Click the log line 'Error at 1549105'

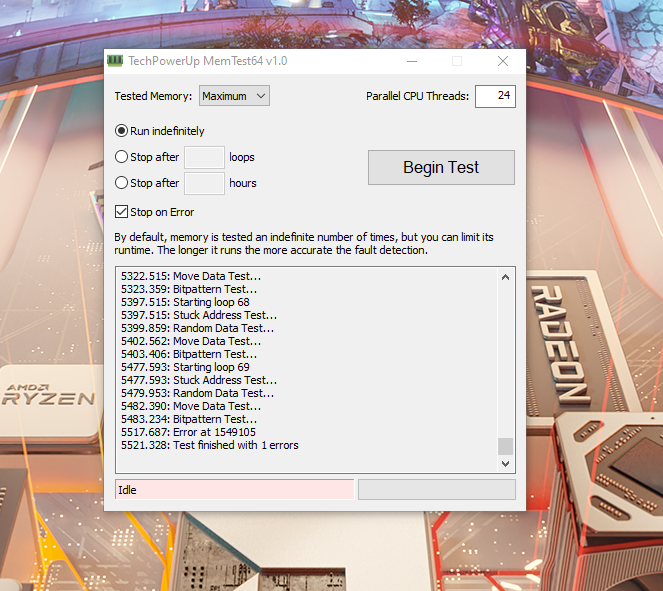pos(188,432)
